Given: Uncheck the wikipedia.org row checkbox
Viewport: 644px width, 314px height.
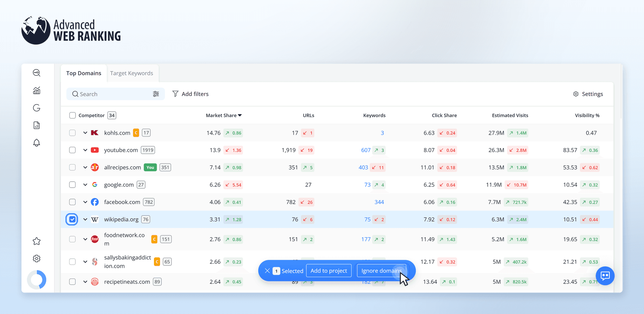Looking at the screenshot, I should (x=72, y=219).
